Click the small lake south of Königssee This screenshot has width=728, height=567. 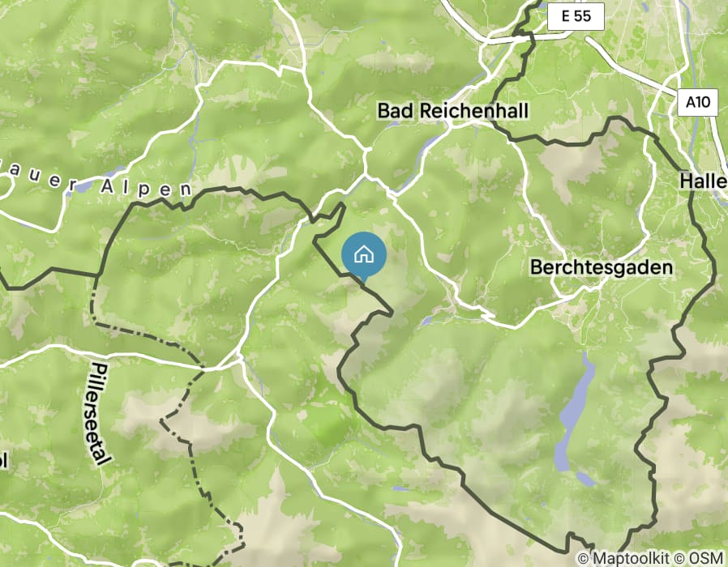click(x=585, y=479)
